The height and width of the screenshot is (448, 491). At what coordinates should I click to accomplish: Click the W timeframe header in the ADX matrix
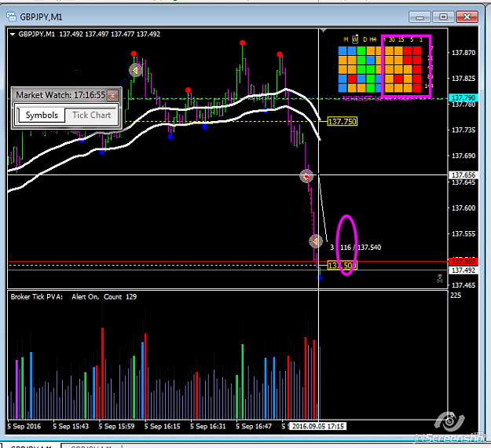[355, 39]
